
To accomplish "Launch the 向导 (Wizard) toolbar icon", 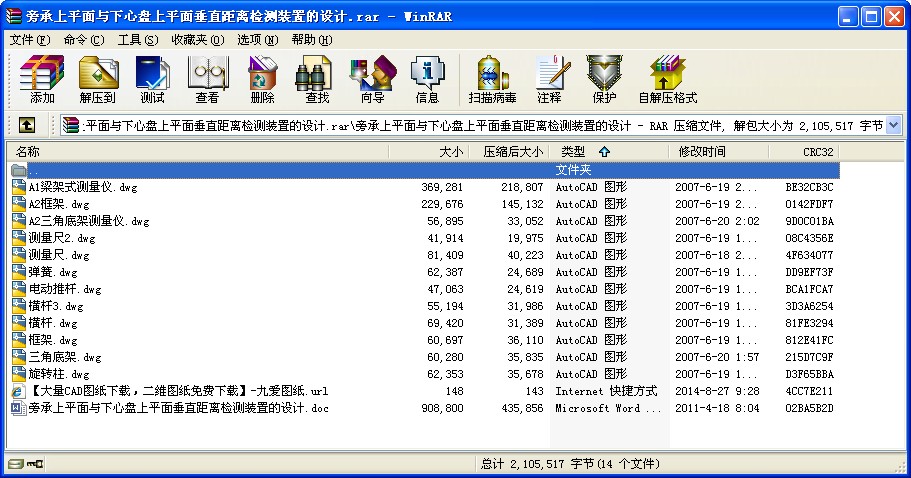I will [372, 80].
